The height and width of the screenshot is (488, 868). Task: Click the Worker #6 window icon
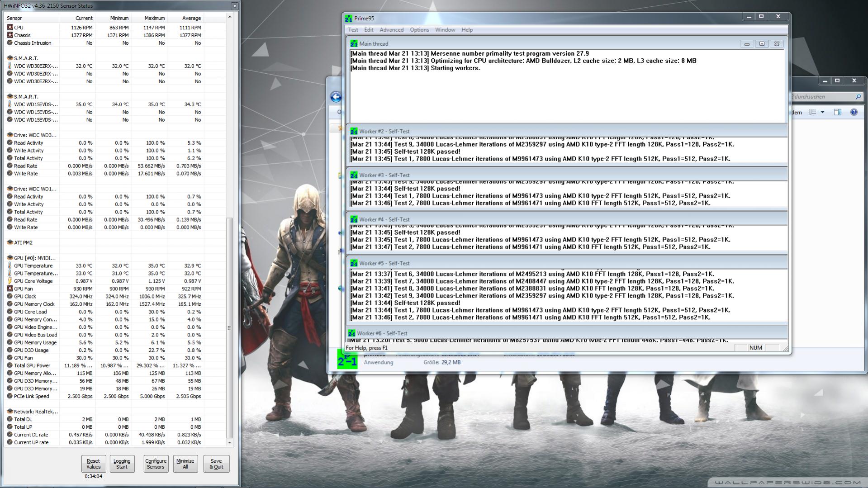(351, 333)
